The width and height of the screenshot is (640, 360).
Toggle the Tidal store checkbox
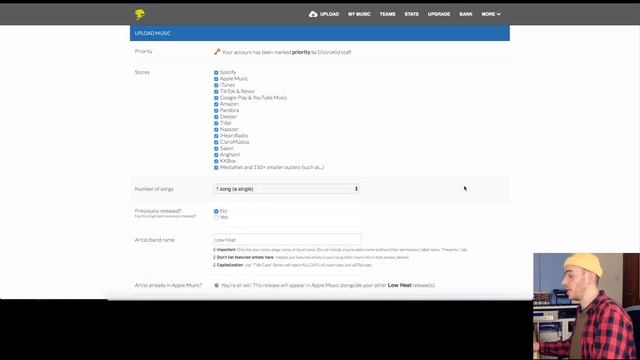coord(216,123)
